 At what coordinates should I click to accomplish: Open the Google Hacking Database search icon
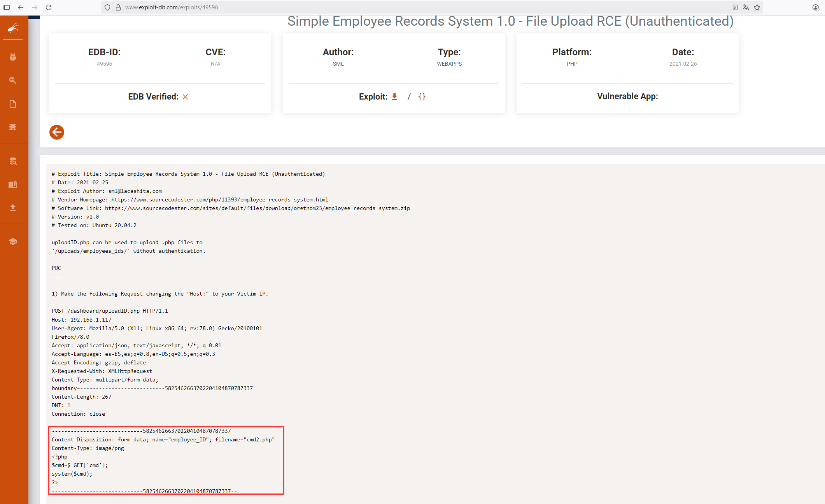pos(13,80)
